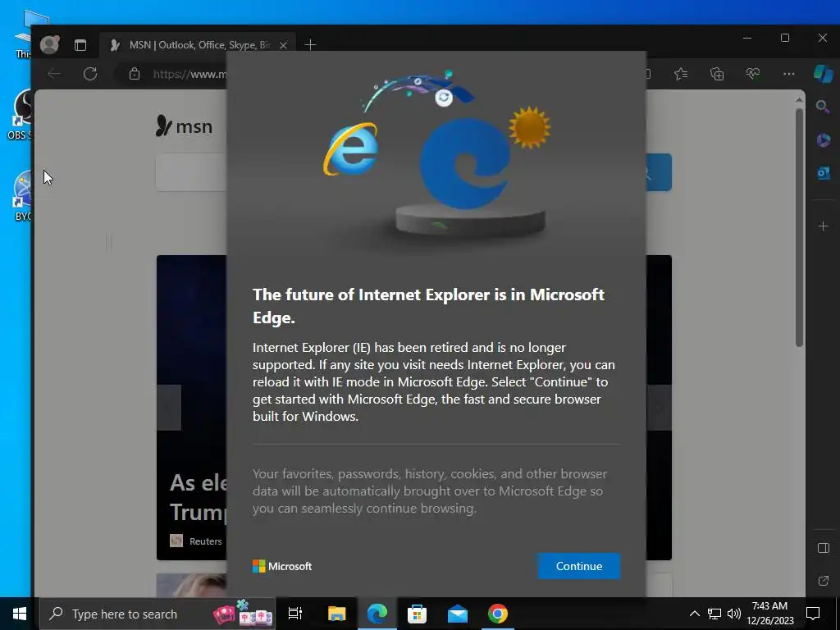
Task: Open Favorites star list icon
Action: pos(681,74)
